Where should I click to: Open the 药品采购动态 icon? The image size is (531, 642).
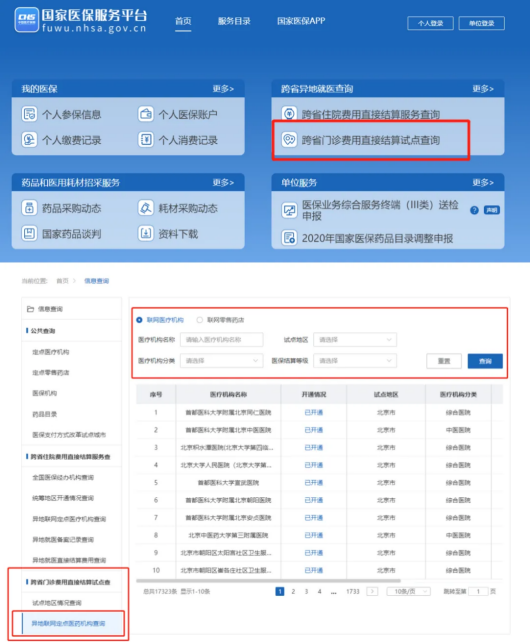[29, 208]
